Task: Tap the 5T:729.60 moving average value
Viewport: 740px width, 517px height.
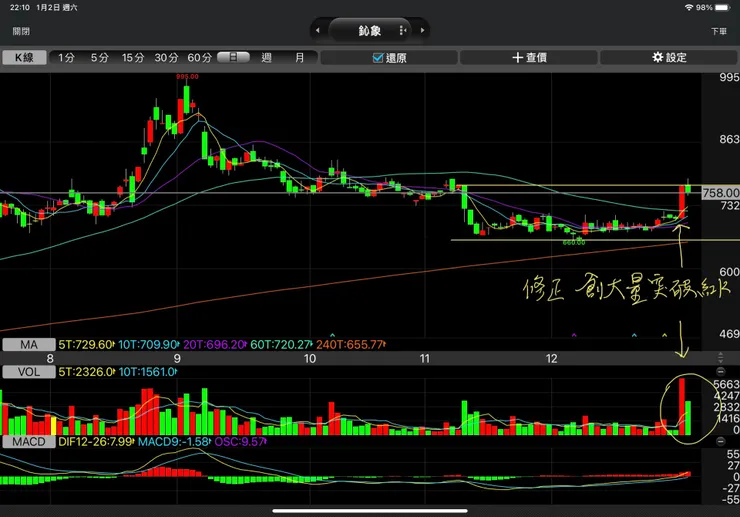Action: (86, 345)
